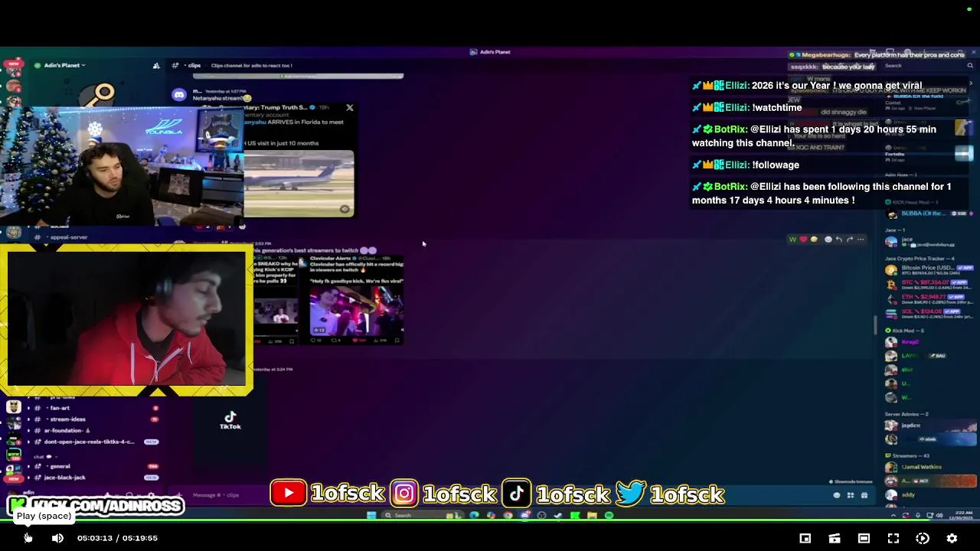Expand the Adin's Planet server dropdown
Viewport: 980px width, 551px height.
click(x=65, y=65)
